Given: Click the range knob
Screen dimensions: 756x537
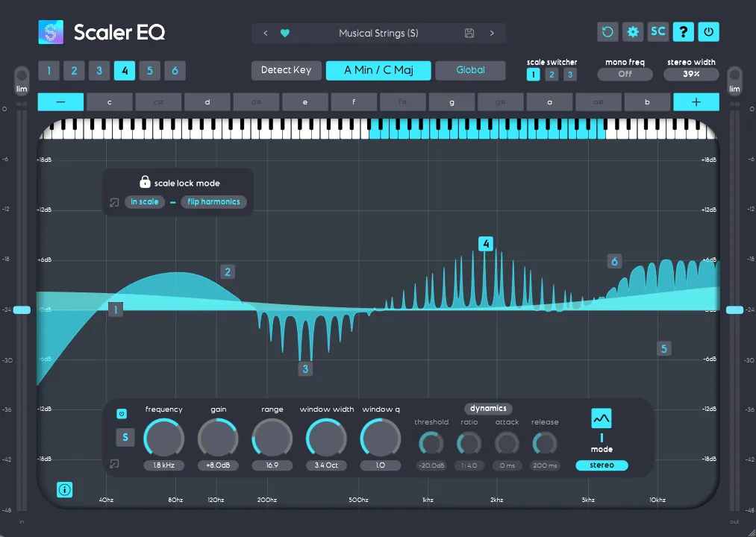Looking at the screenshot, I should tap(272, 439).
